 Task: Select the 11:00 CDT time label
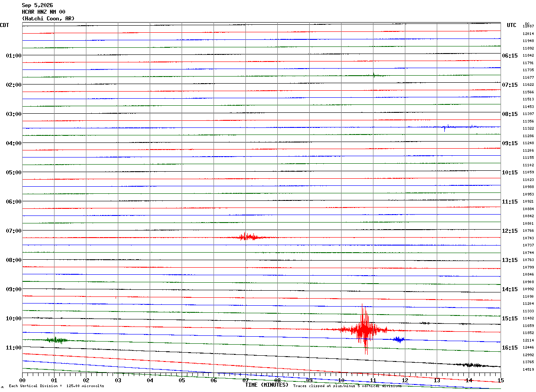(14, 348)
